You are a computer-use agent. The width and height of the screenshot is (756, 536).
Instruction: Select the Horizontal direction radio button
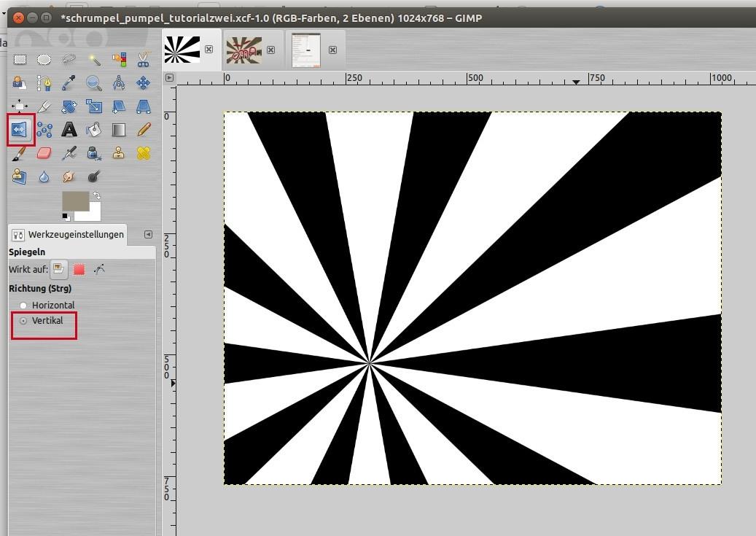(x=24, y=306)
